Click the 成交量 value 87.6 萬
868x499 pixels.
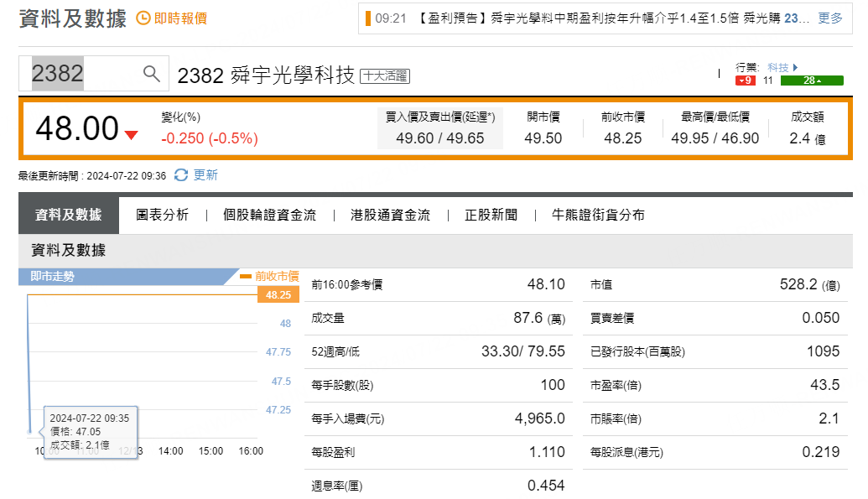coord(539,318)
